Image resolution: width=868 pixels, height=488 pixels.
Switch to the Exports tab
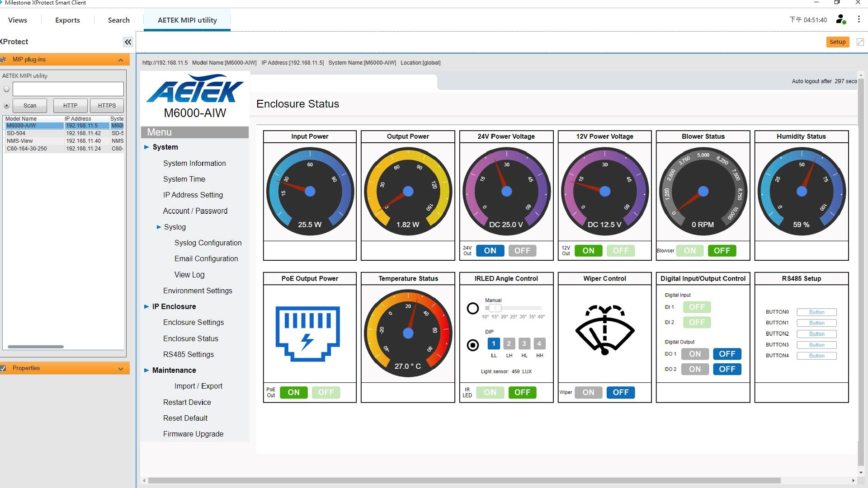(67, 20)
